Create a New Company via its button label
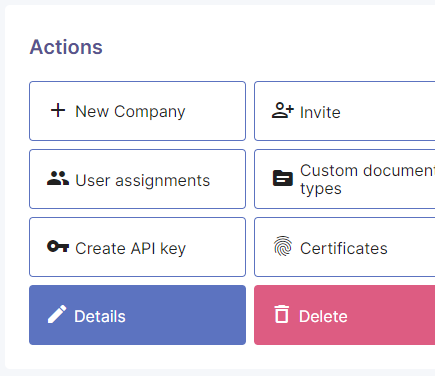Viewport: 435px width, 376px height. point(130,112)
